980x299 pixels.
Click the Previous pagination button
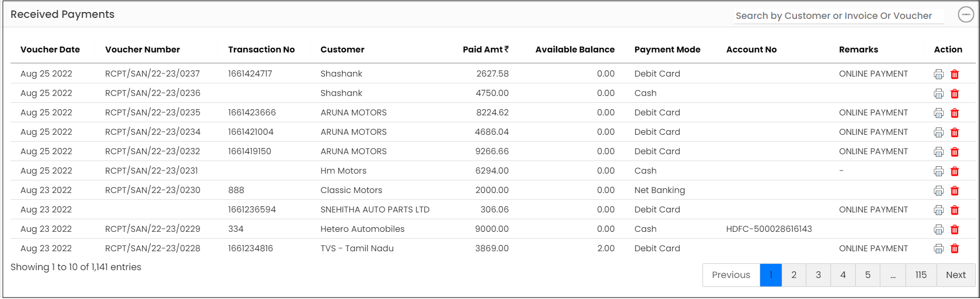731,275
